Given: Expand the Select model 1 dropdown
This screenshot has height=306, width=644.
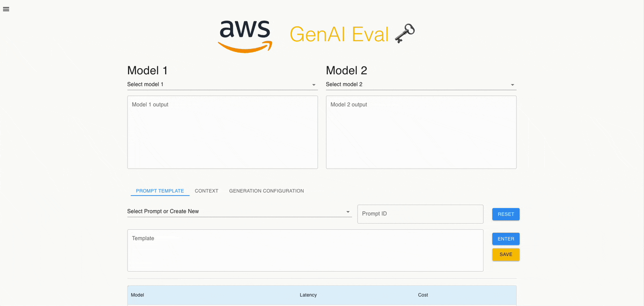Looking at the screenshot, I should tap(222, 85).
